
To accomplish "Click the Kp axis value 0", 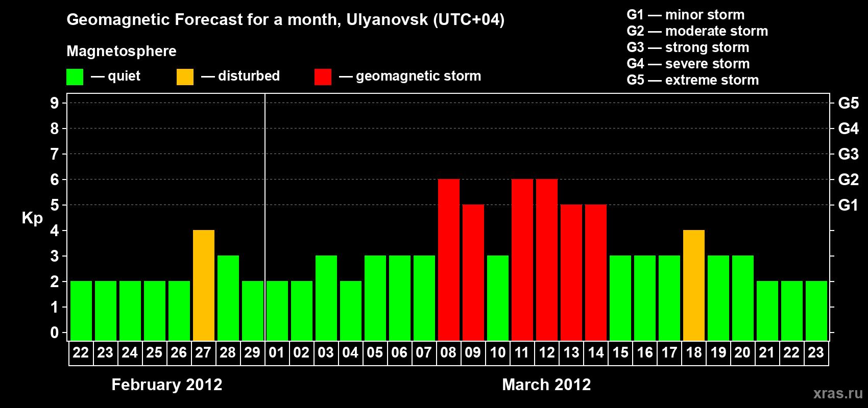I will [55, 333].
